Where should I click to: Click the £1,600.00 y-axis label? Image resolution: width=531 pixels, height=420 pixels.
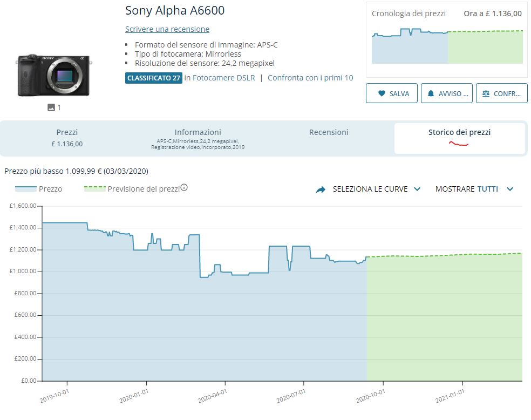(23, 206)
